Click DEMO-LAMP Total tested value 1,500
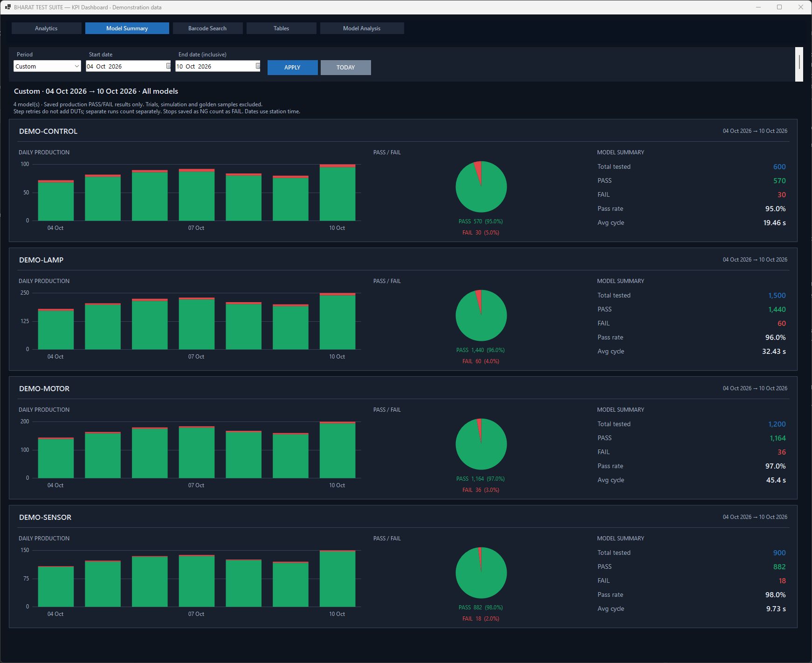812x663 pixels. [x=777, y=296]
